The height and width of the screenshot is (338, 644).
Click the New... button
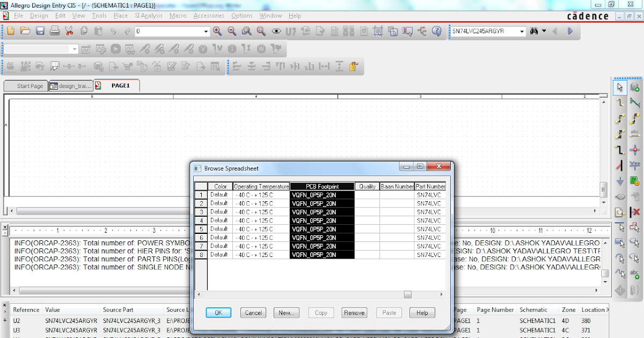[287, 312]
